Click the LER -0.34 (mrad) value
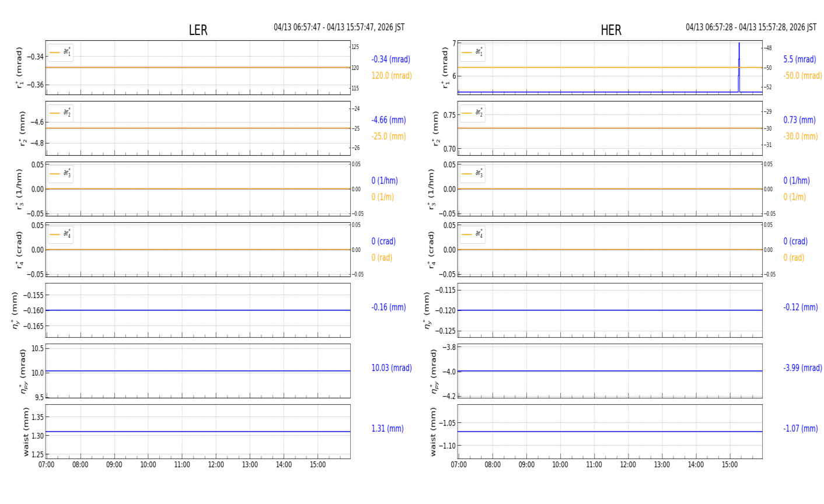824x504 pixels. point(391,60)
